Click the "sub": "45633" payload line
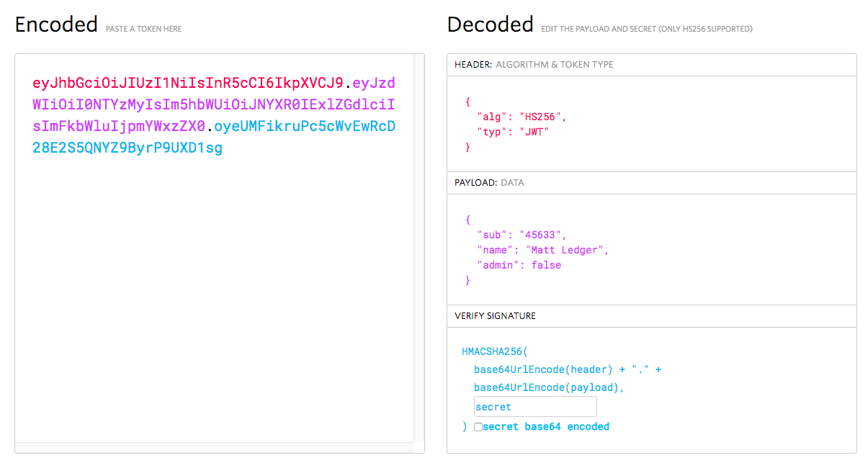The height and width of the screenshot is (463, 868). (x=522, y=235)
